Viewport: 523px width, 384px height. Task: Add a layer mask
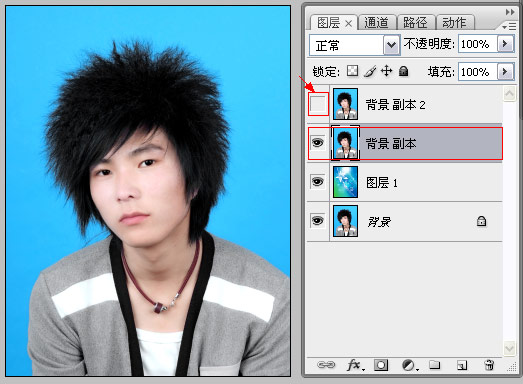(x=381, y=365)
